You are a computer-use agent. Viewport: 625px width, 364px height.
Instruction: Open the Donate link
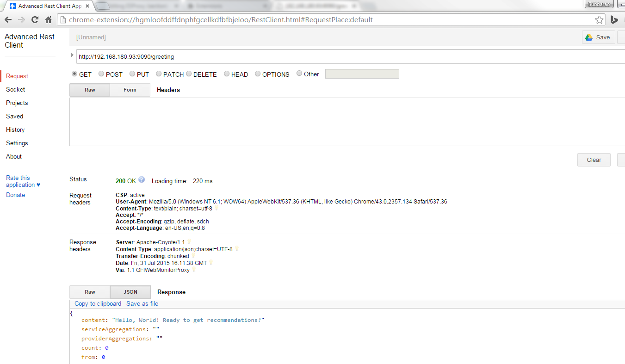pyautogui.click(x=16, y=195)
